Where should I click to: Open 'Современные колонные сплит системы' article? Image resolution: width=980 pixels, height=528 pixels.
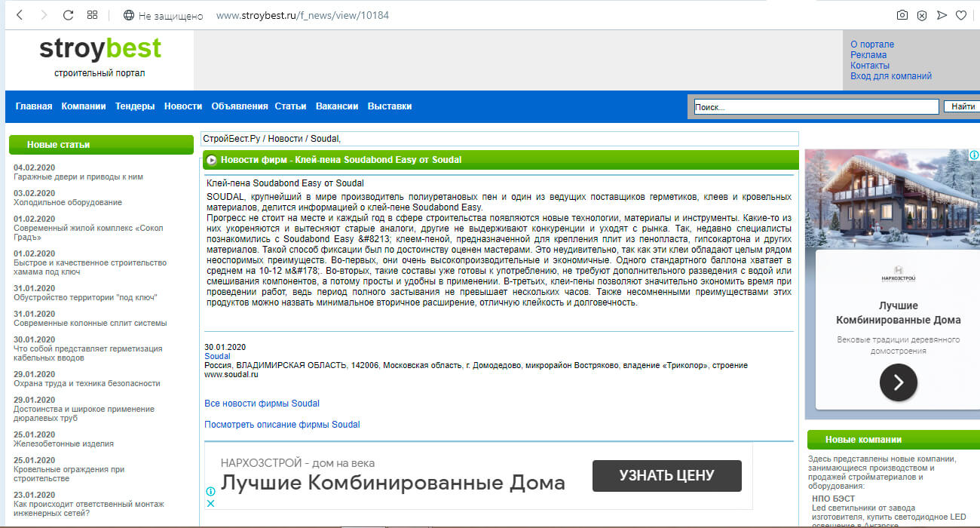pyautogui.click(x=90, y=324)
